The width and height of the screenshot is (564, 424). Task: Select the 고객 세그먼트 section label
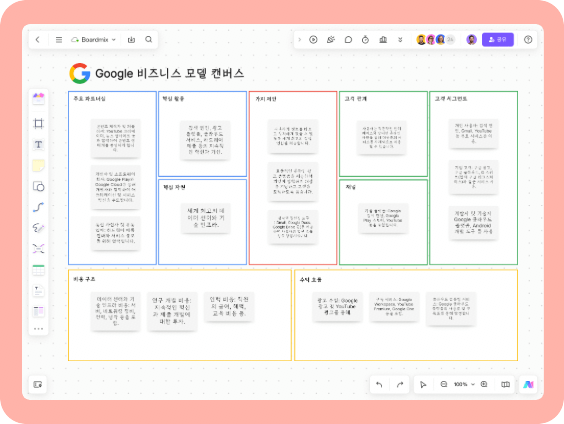(x=451, y=99)
